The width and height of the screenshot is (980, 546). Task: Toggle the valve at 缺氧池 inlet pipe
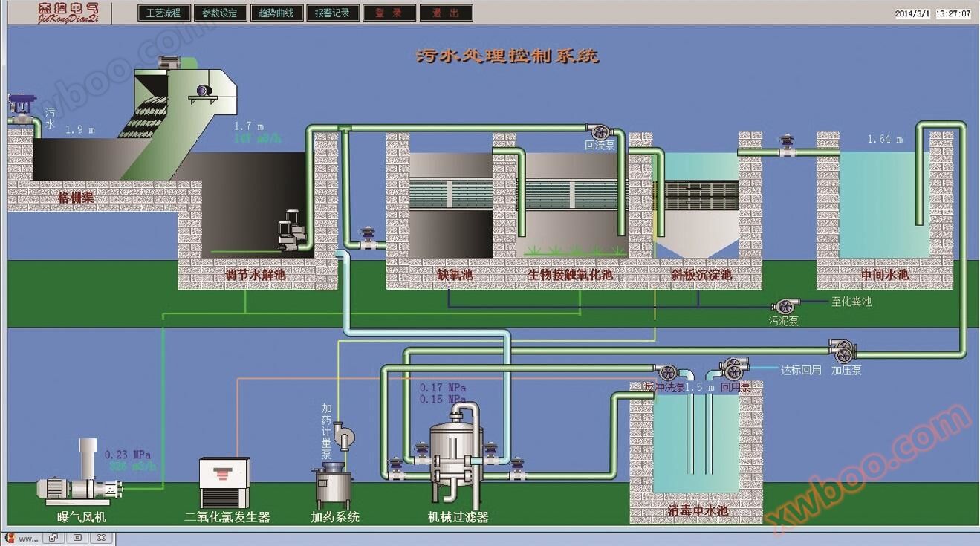click(366, 238)
